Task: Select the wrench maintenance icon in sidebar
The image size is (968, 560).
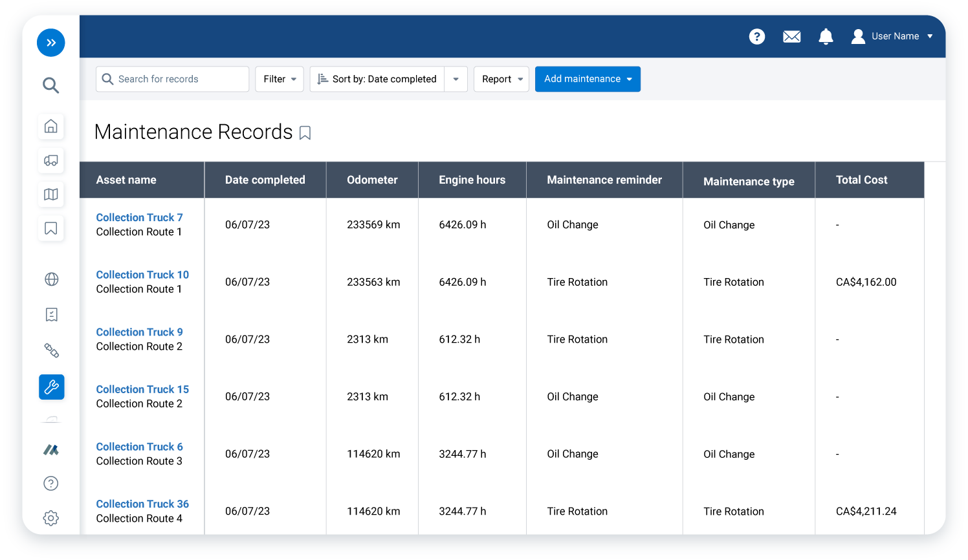Action: (x=51, y=387)
